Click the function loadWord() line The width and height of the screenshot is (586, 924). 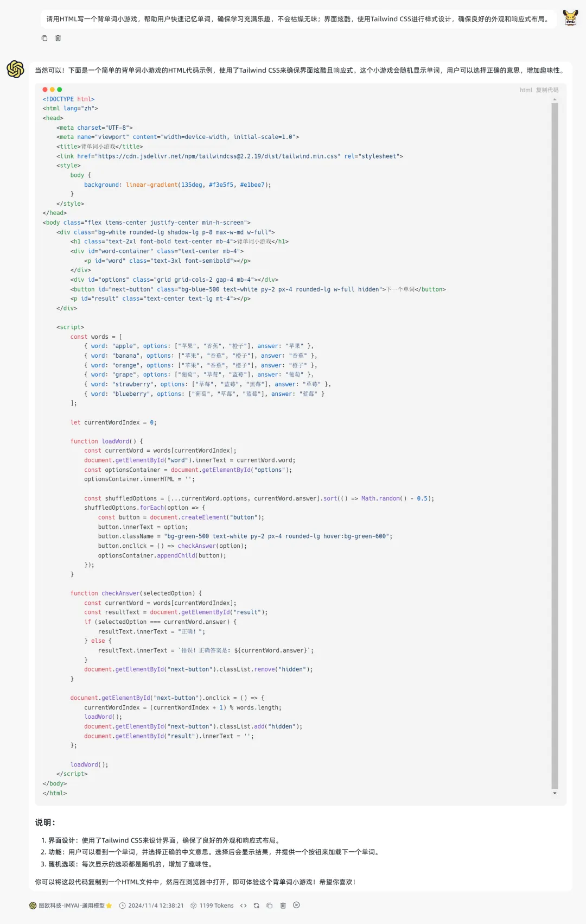tap(106, 441)
